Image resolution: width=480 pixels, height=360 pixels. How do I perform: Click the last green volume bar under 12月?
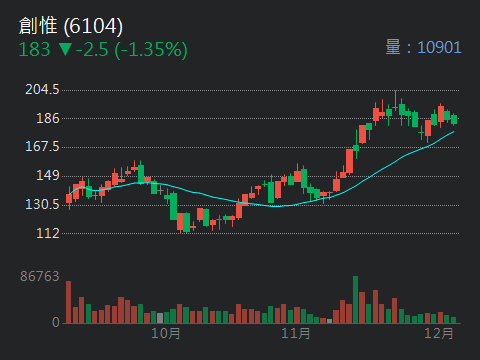453,320
